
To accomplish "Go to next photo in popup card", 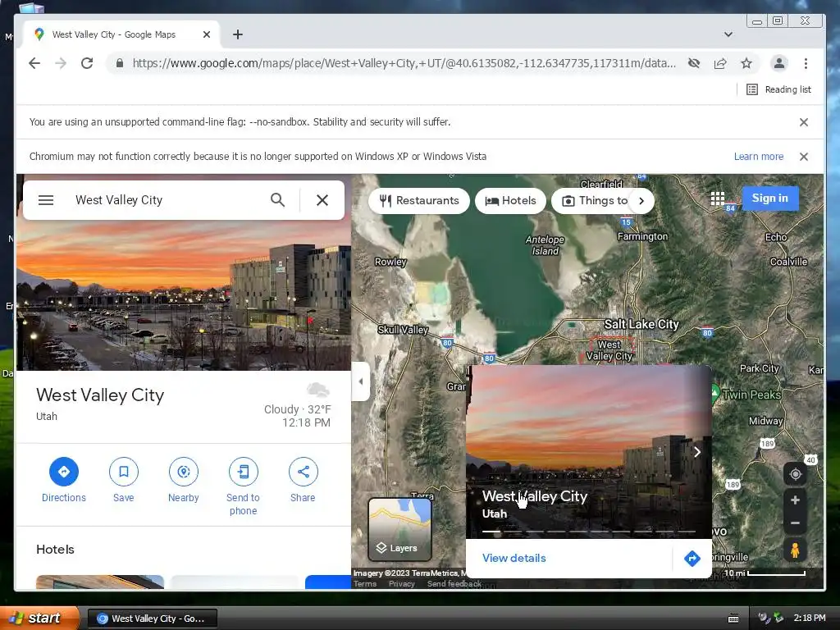I will 697,452.
